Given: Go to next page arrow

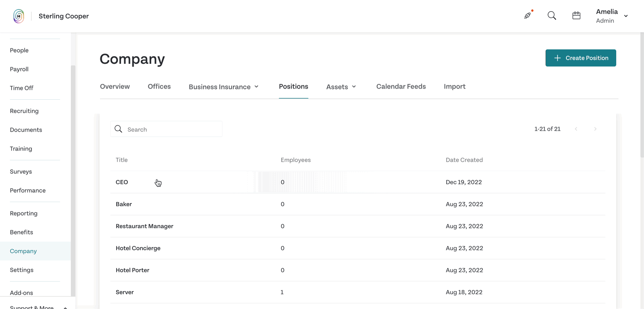Looking at the screenshot, I should [x=595, y=129].
